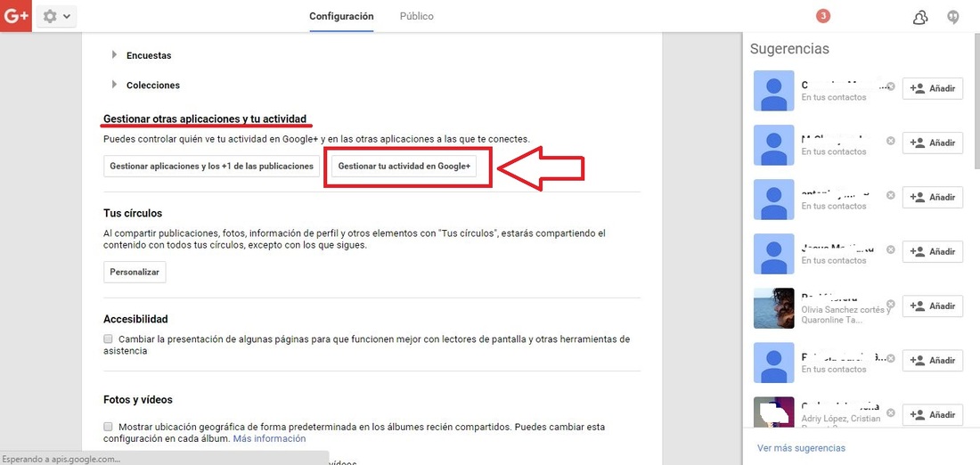980x465 pixels.
Task: Open the first suggestion's default avatar
Action: tap(773, 90)
